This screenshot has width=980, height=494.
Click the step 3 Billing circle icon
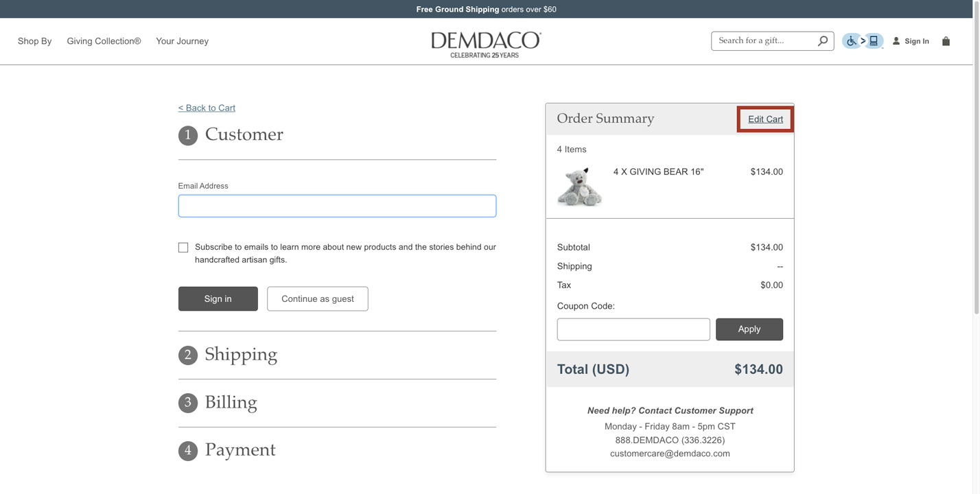tap(187, 403)
